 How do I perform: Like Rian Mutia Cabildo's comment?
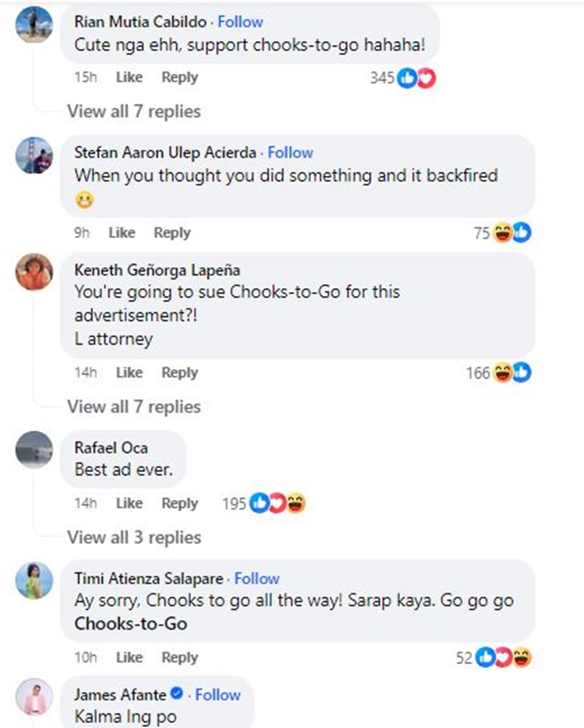[x=129, y=78]
